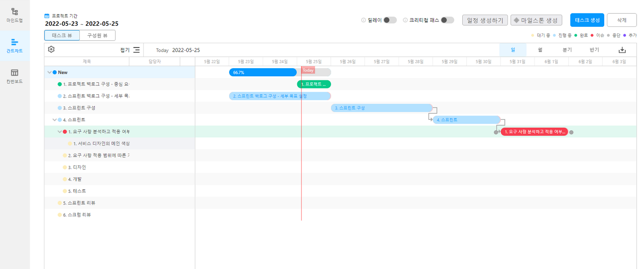
Task: Click the 이슈 legend entry
Action: 597,35
